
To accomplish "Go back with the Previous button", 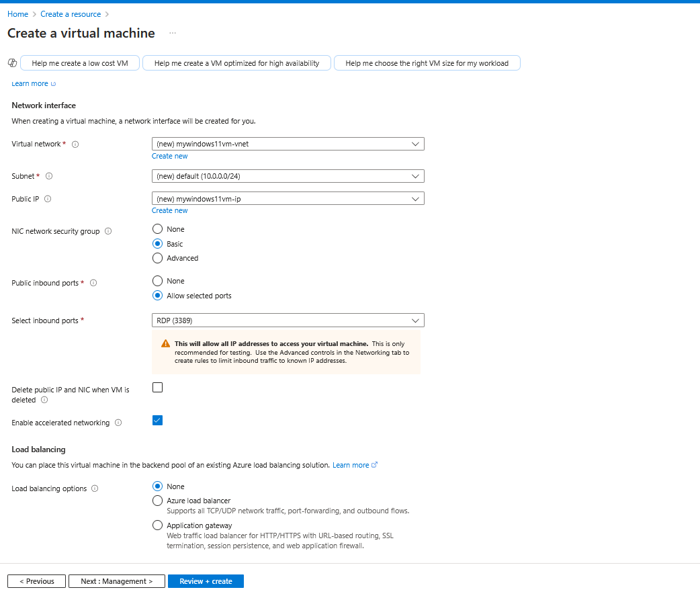I will coord(36,581).
